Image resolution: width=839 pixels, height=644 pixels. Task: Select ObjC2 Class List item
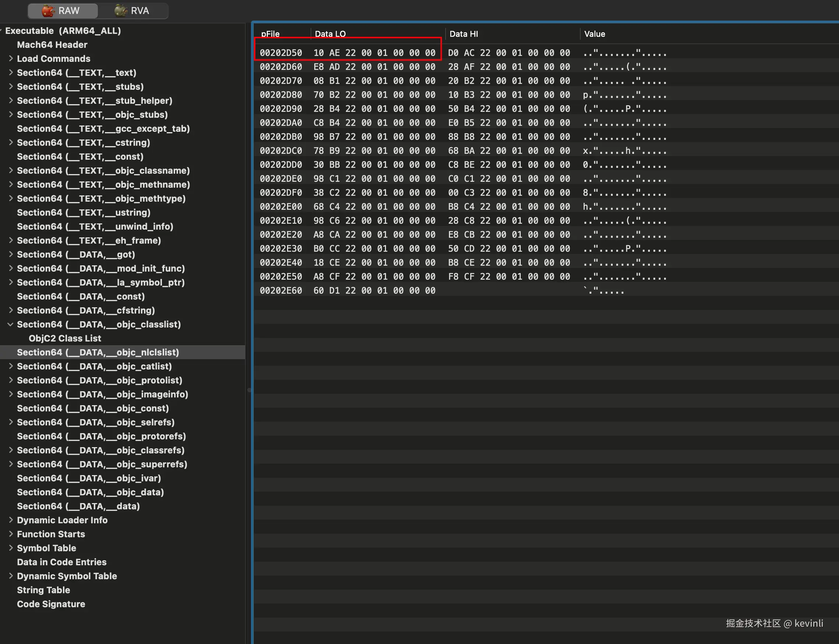65,338
